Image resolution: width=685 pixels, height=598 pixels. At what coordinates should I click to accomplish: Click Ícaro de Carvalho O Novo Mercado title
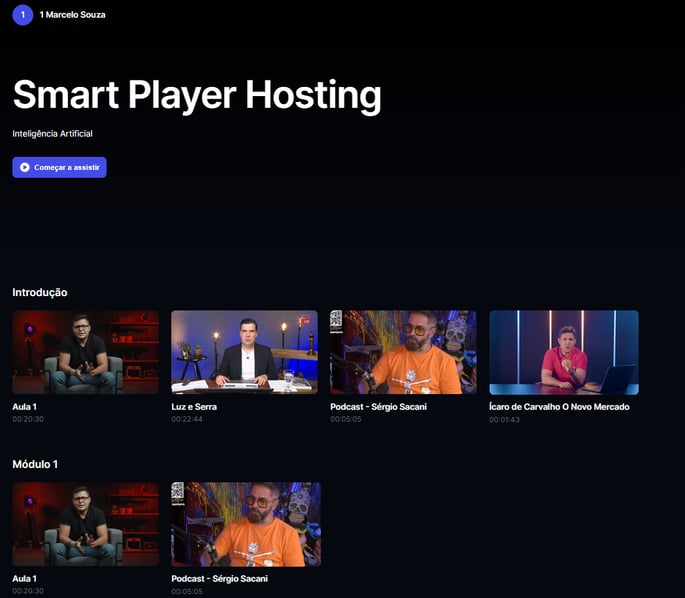[x=559, y=407]
